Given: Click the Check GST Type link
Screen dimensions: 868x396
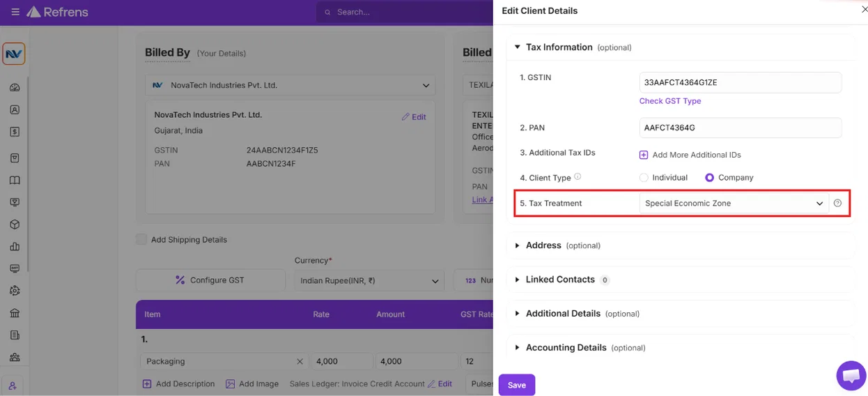Looking at the screenshot, I should 670,101.
